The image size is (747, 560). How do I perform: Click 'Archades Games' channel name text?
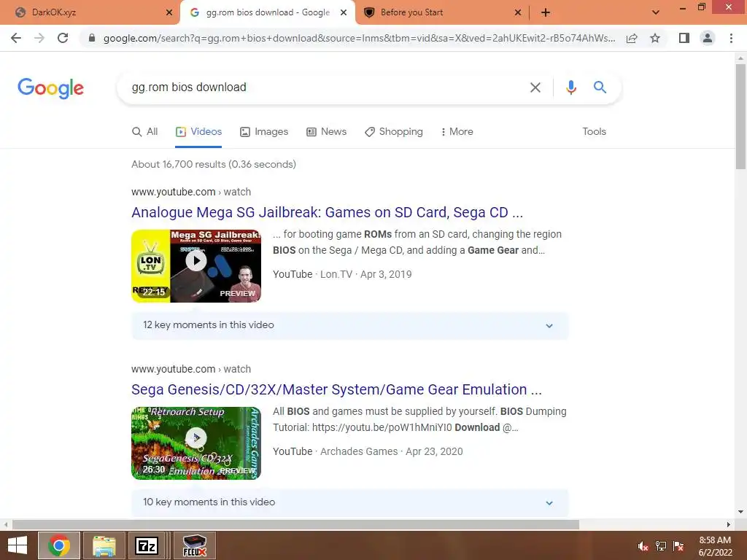tap(359, 451)
